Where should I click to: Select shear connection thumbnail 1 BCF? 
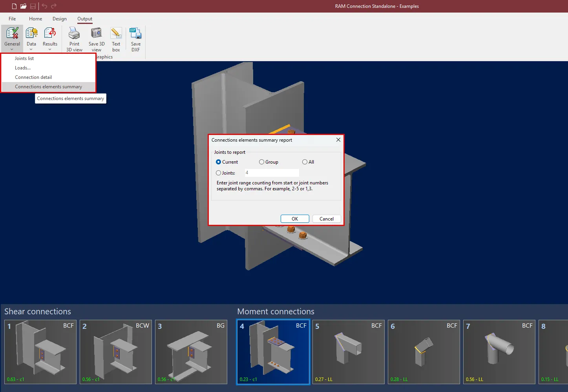click(40, 352)
